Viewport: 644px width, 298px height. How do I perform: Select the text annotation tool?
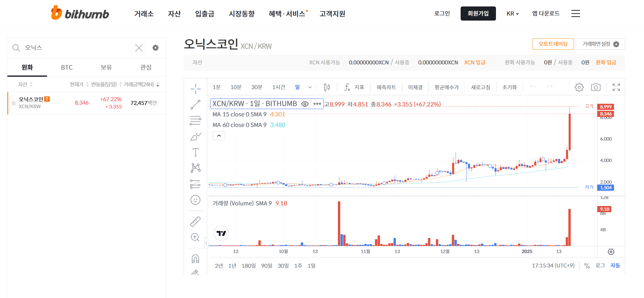[195, 152]
